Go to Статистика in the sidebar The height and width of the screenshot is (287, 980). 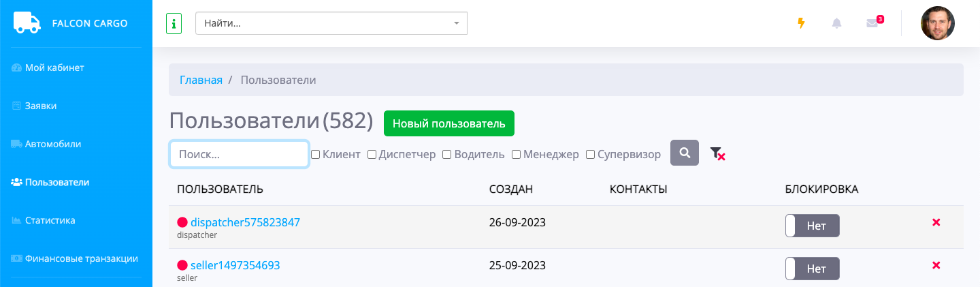point(50,220)
